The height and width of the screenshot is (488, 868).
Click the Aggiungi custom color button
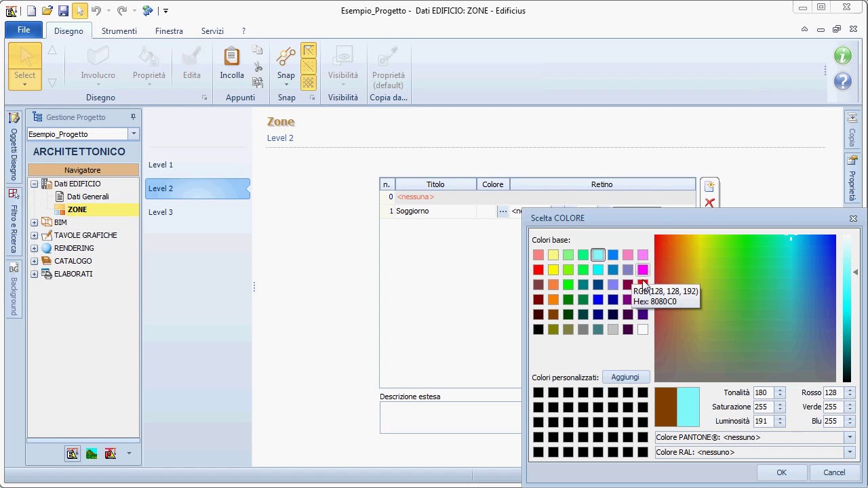point(625,377)
